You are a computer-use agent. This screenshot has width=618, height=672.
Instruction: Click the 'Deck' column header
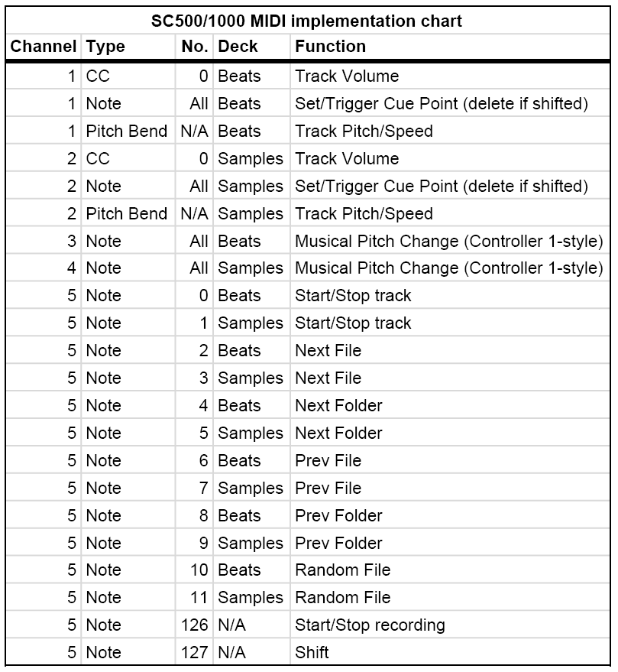point(238,47)
